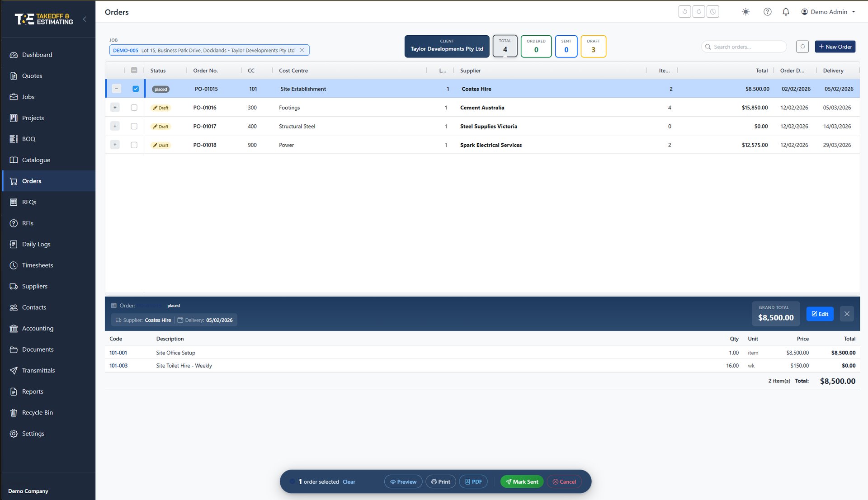Select the PO-01016 row checkbox

tap(134, 108)
